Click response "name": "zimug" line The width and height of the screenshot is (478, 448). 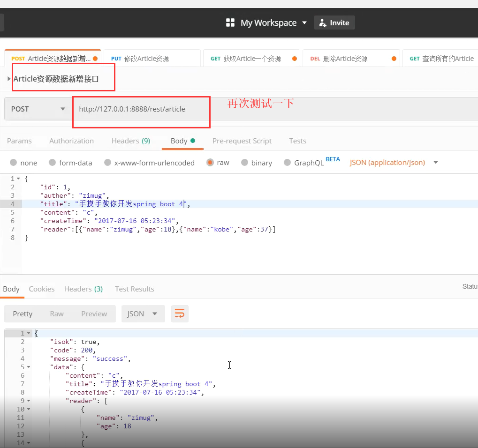pos(127,418)
